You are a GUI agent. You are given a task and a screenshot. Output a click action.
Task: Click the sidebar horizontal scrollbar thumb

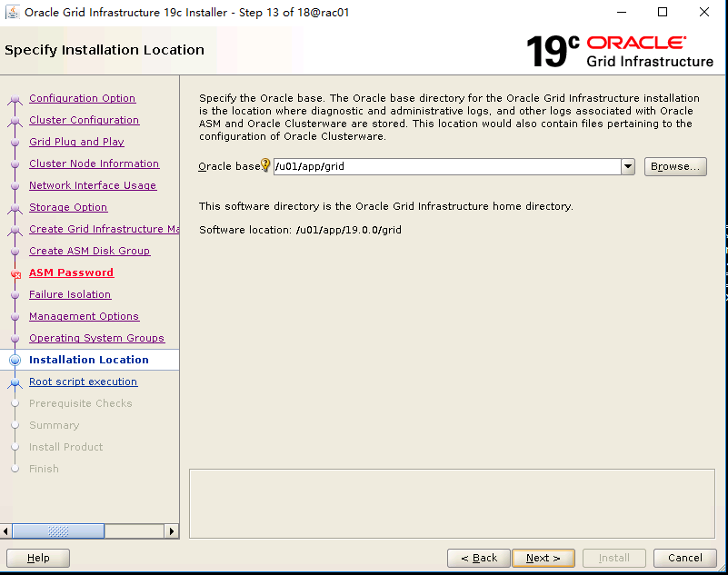point(58,531)
